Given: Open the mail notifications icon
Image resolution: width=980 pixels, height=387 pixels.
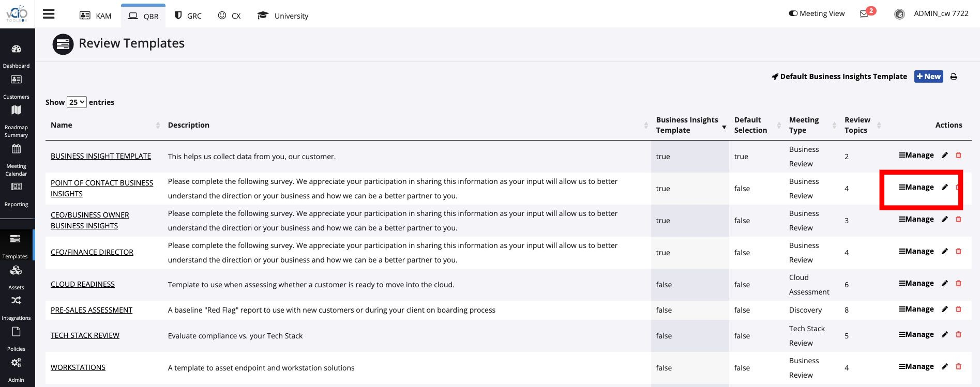Looking at the screenshot, I should (x=864, y=14).
